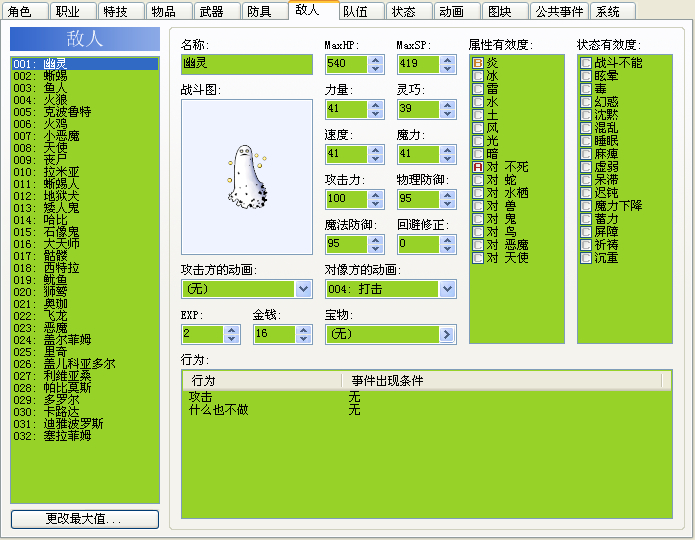Viewport: 695px width, 540px height.
Task: Open the 对像方的动画 dropdown showing 打击
Action: [x=447, y=289]
